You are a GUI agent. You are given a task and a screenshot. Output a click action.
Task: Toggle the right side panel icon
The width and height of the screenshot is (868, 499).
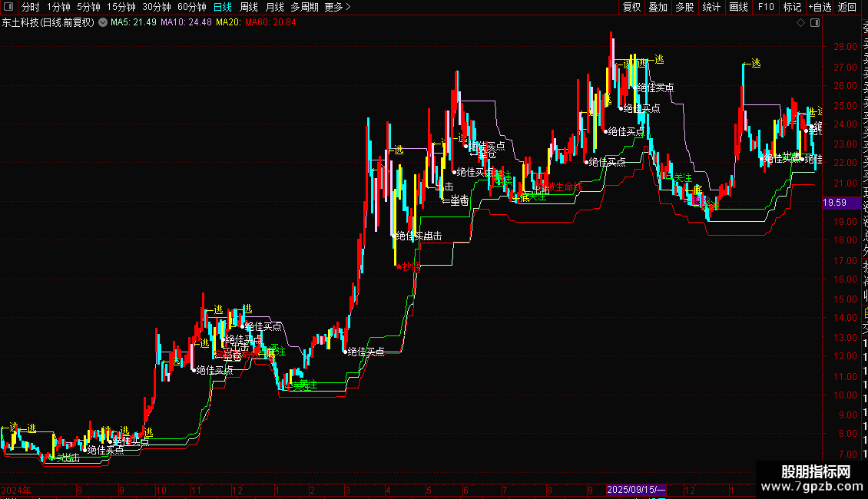[815, 23]
